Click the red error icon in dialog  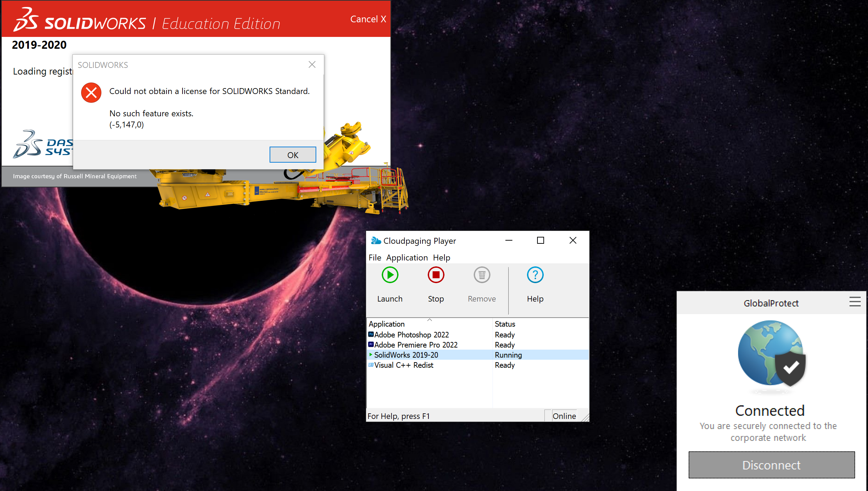pos(91,93)
